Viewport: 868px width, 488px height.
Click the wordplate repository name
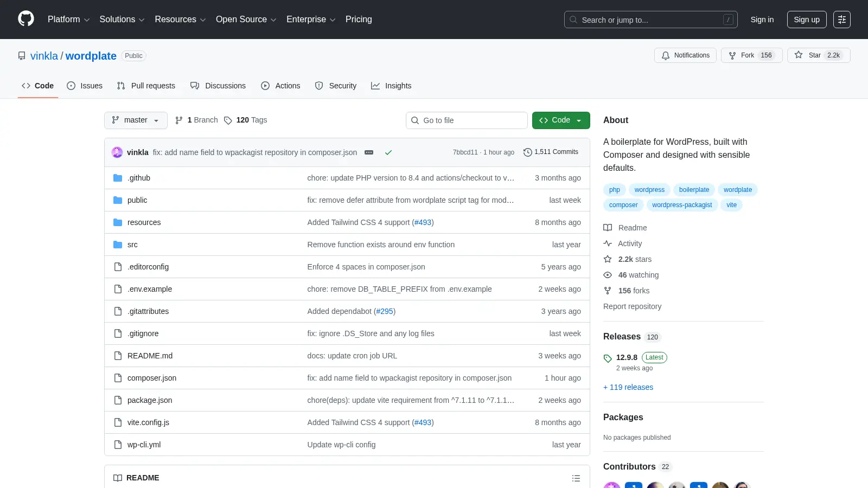pyautogui.click(x=91, y=56)
